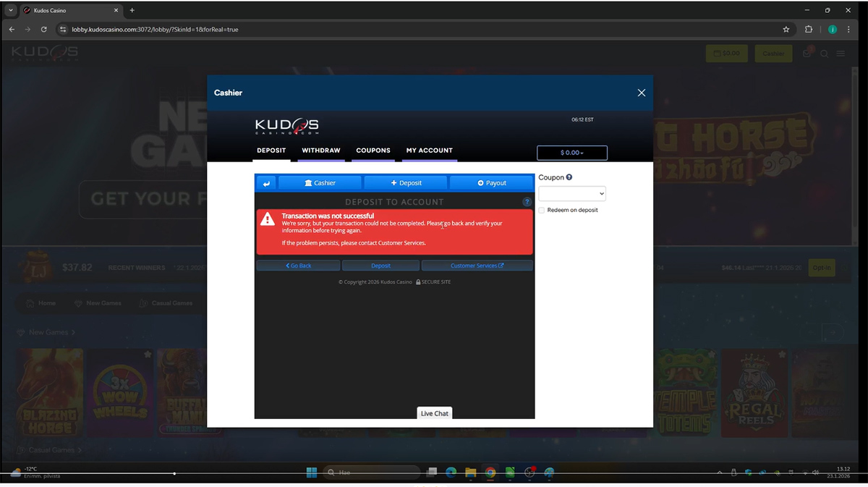Open a new browser tab
Viewport: 868px width, 487px height.
coord(132,10)
